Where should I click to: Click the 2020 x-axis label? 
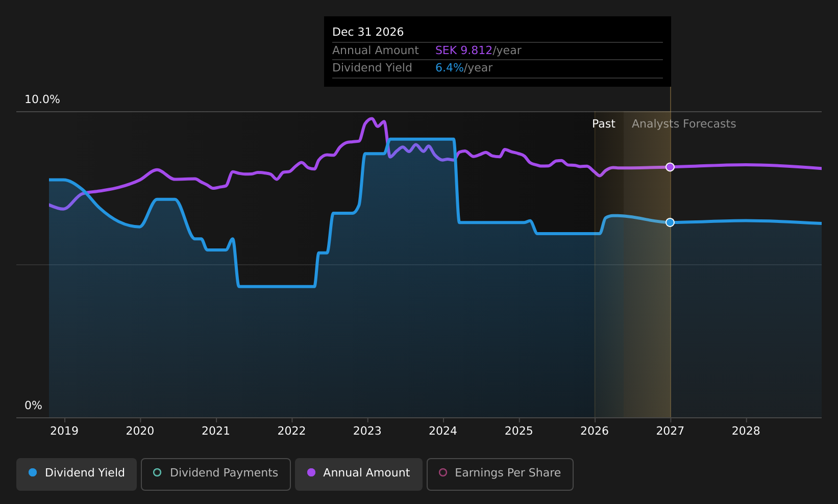point(140,431)
